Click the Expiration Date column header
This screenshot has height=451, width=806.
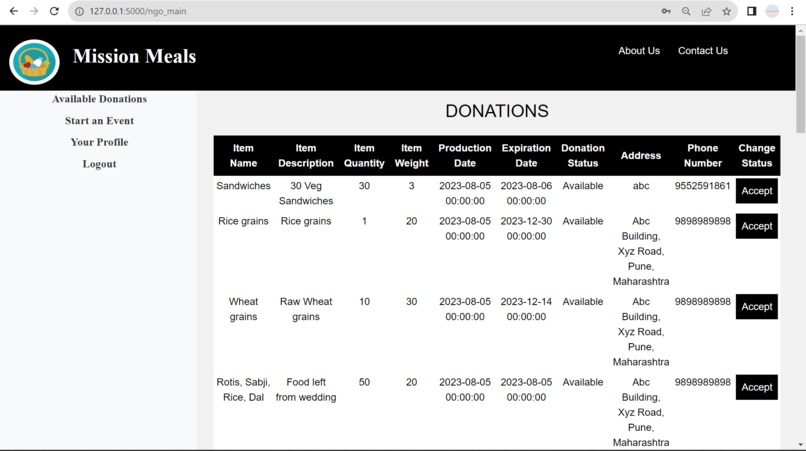[526, 156]
